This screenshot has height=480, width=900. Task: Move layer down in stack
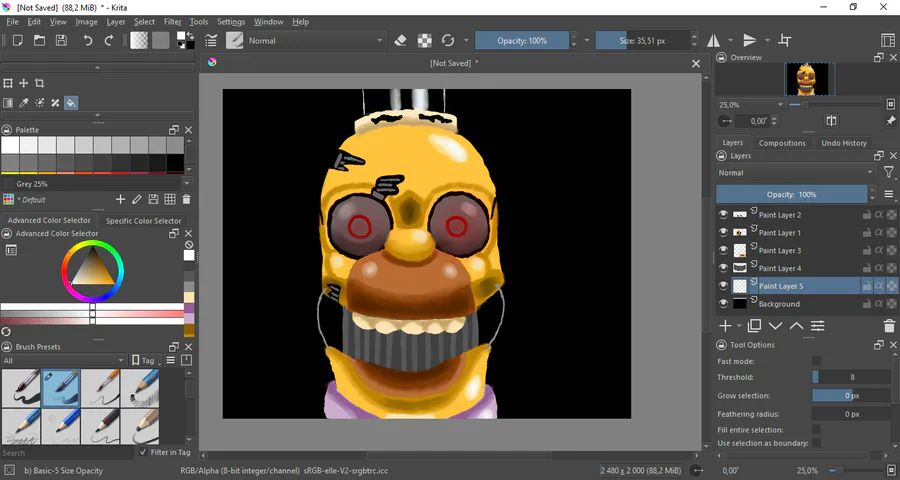[x=775, y=326]
